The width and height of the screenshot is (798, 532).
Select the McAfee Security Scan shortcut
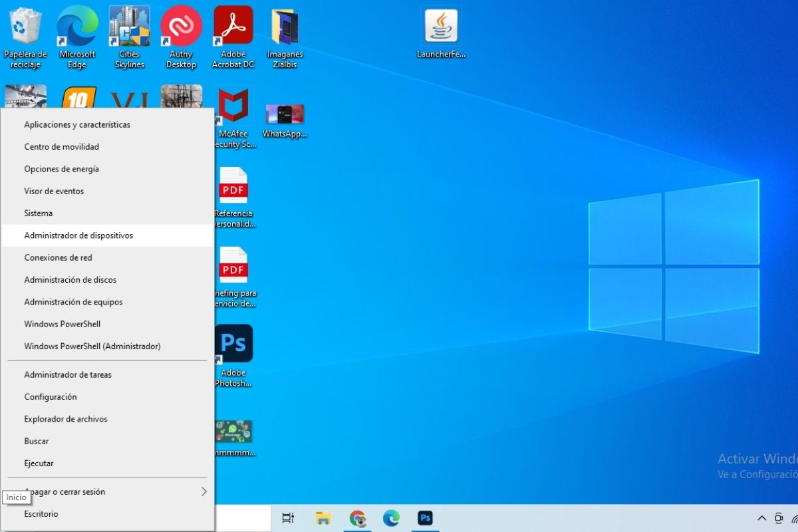[x=233, y=118]
